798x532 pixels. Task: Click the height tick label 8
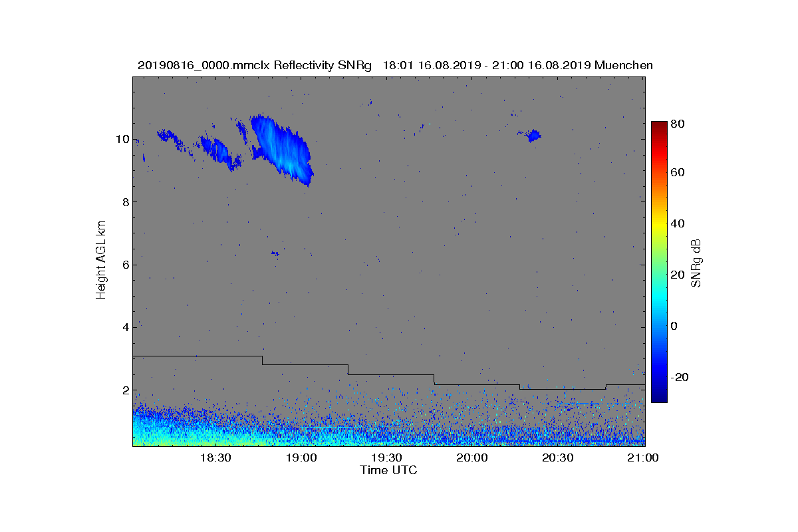pos(125,202)
